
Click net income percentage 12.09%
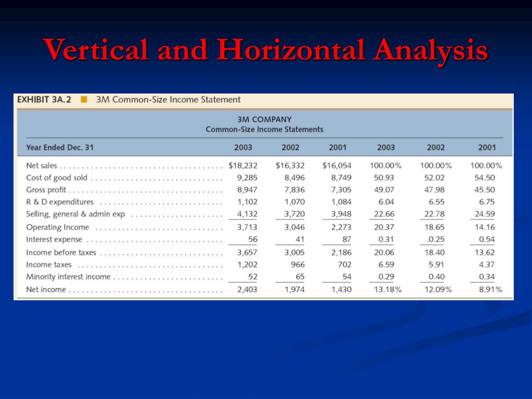point(438,289)
